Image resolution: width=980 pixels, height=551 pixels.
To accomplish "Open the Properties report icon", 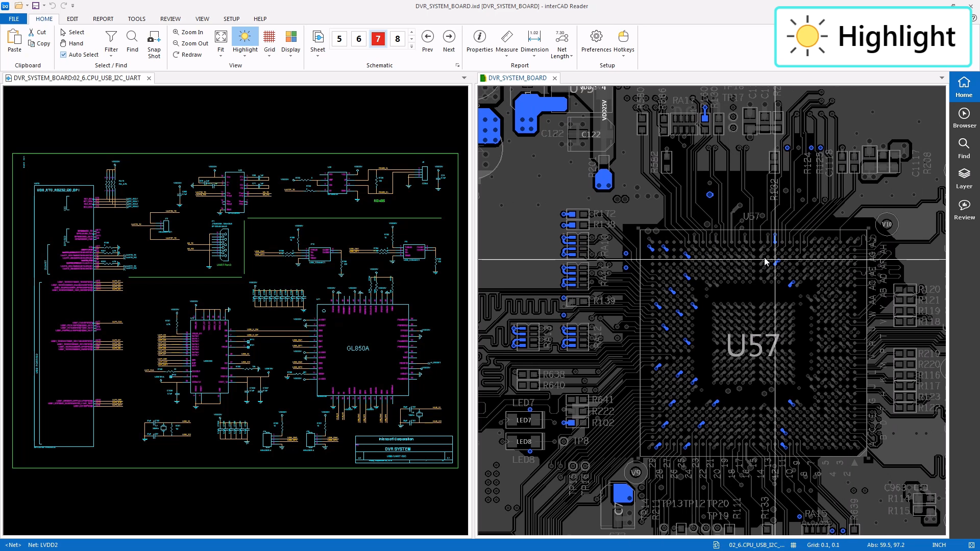I will [x=479, y=37].
